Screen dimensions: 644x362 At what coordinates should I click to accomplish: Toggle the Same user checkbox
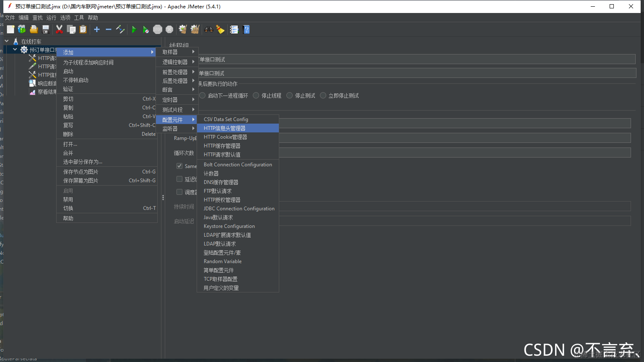(179, 166)
